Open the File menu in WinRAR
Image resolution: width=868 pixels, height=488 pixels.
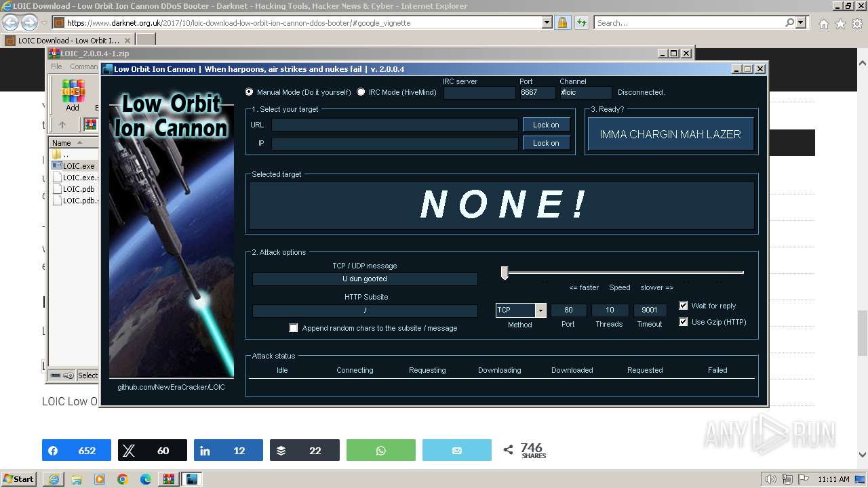click(56, 66)
